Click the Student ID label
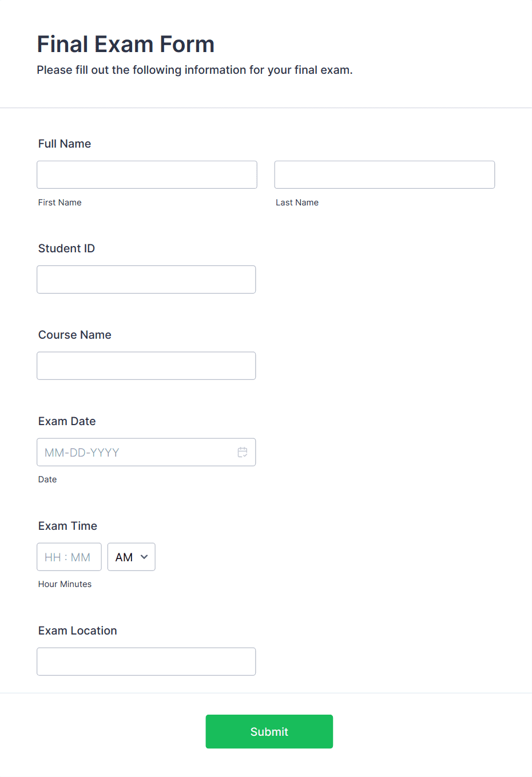The width and height of the screenshot is (532, 777). click(x=66, y=248)
